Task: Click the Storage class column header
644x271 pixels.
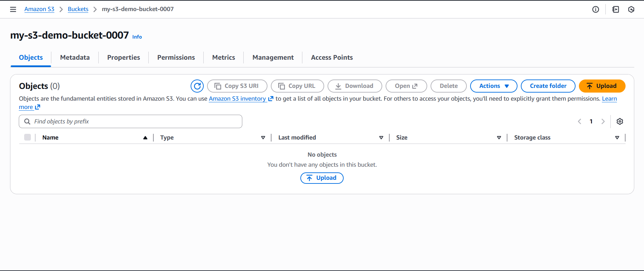Action: click(532, 138)
